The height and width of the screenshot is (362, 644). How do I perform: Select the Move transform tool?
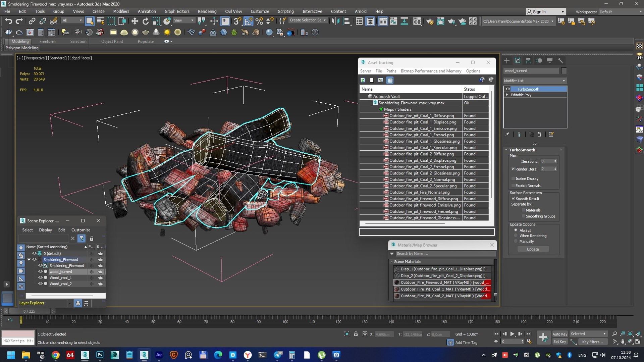[135, 21]
